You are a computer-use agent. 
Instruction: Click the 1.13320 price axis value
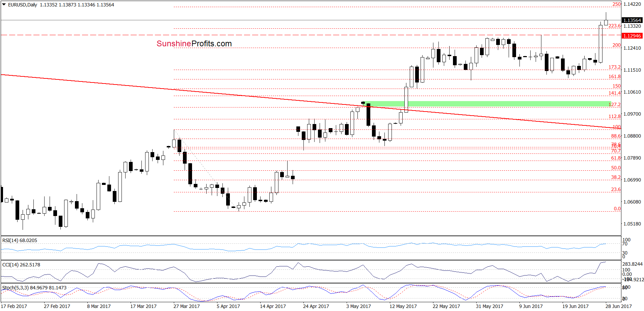click(x=632, y=26)
